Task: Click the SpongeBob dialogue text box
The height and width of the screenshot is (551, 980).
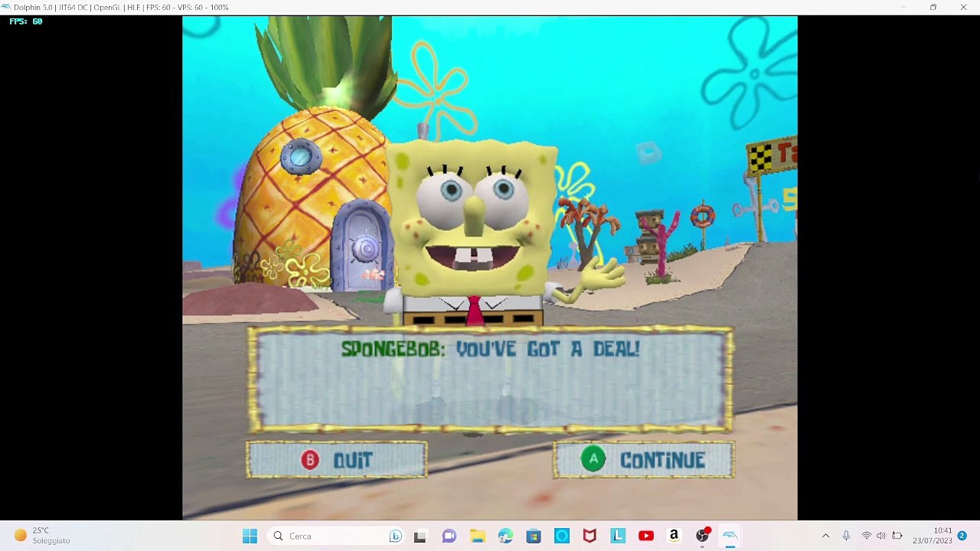Action: (x=490, y=379)
